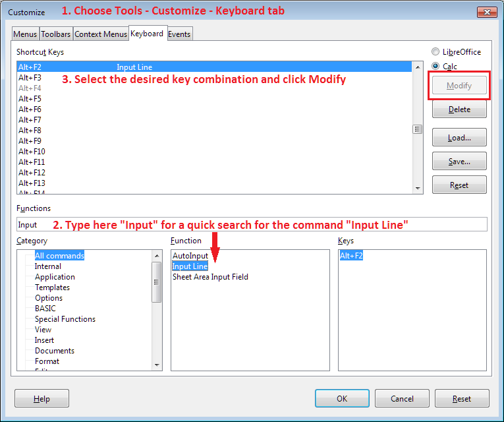Click the Save... button

click(x=459, y=162)
